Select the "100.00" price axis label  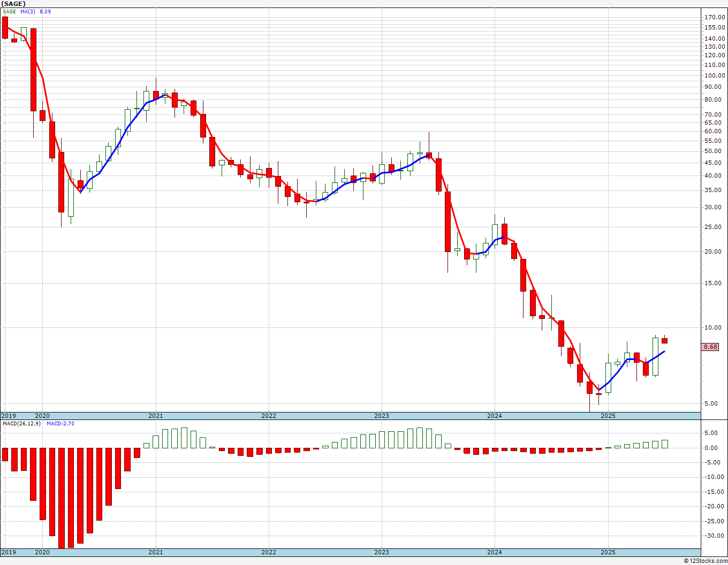coord(715,75)
